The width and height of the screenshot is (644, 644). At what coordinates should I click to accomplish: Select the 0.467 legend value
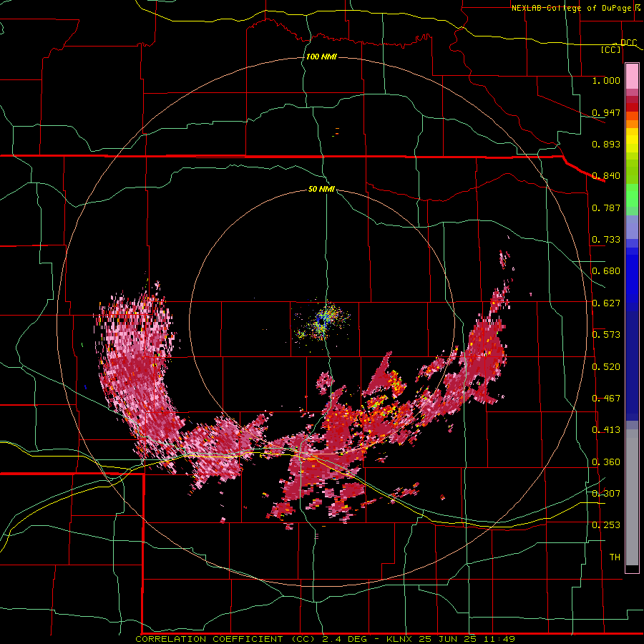click(x=606, y=399)
